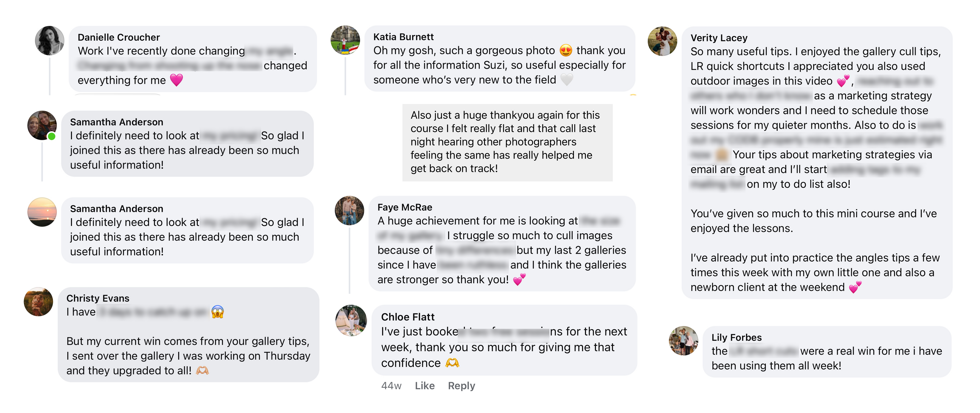Click Verity Lacey's profile photo
The height and width of the screenshot is (413, 980).
coord(662,41)
